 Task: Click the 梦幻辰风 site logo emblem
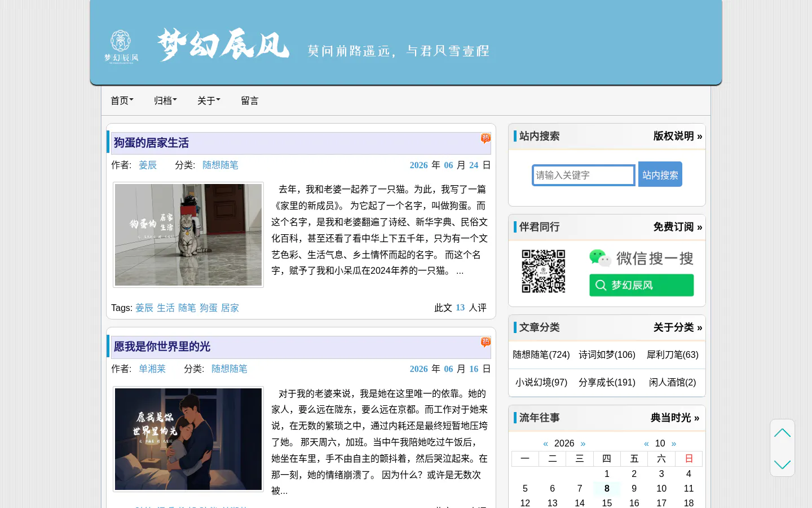coord(121,46)
